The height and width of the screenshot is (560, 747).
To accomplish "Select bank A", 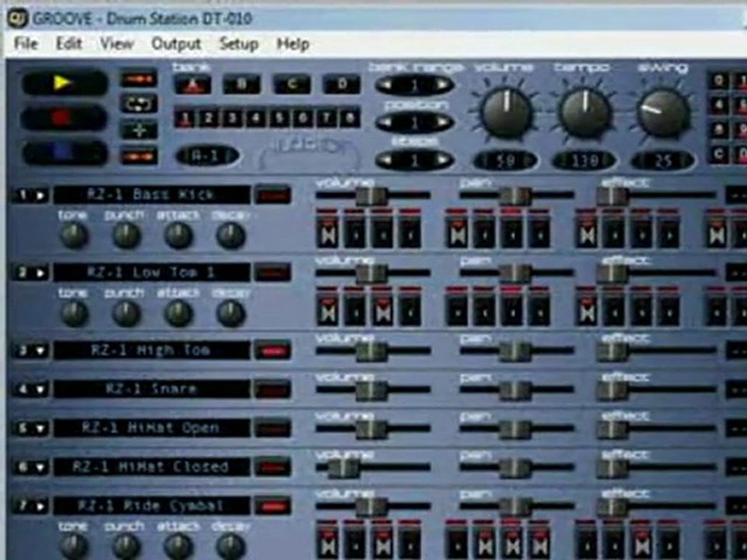I will coord(192,85).
